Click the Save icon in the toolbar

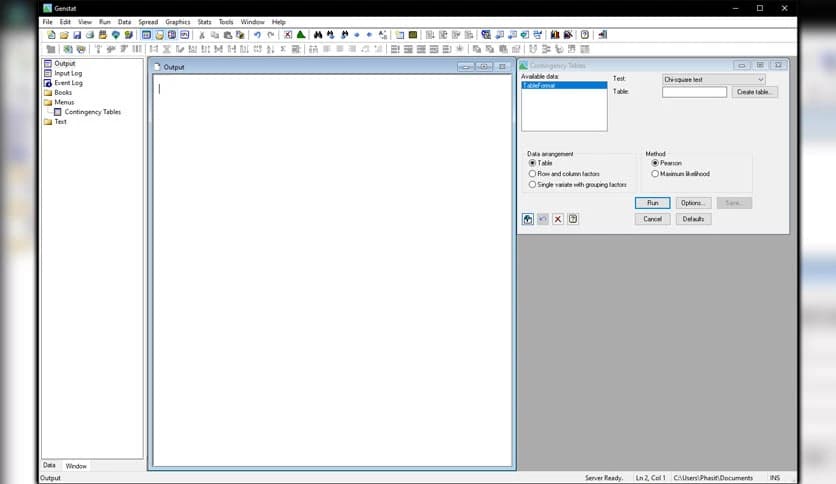pos(77,35)
